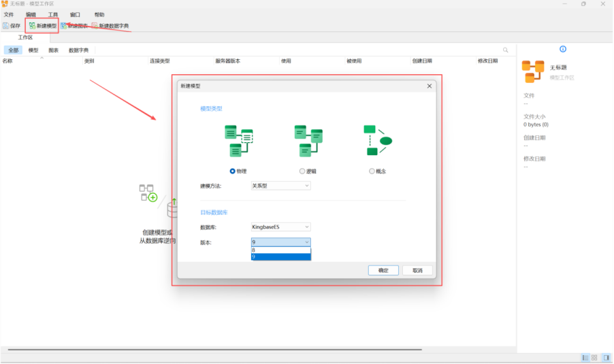Click the 确定 (OK) button
Viewport: 614px width, 364px height.
point(383,270)
